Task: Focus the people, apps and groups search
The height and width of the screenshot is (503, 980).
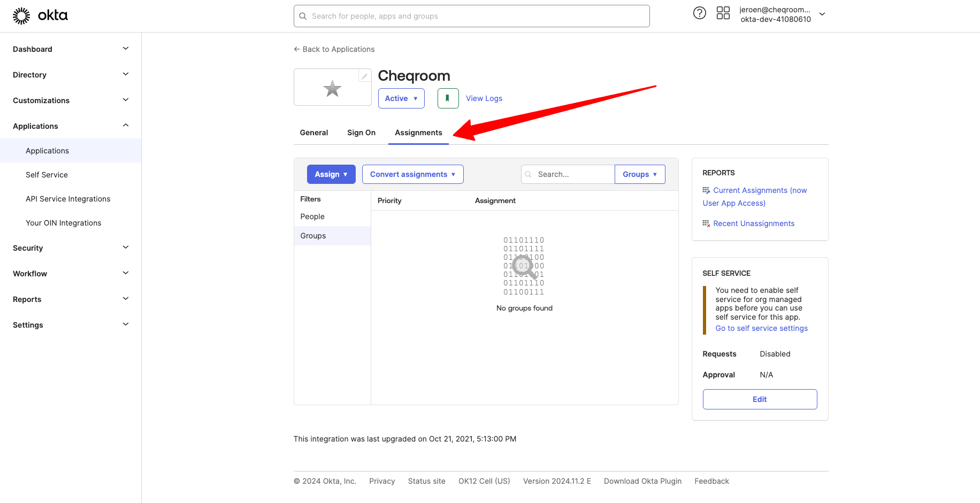Action: (471, 16)
